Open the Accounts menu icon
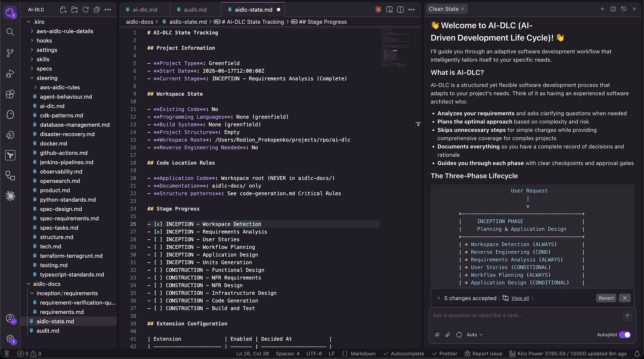 (x=10, y=319)
